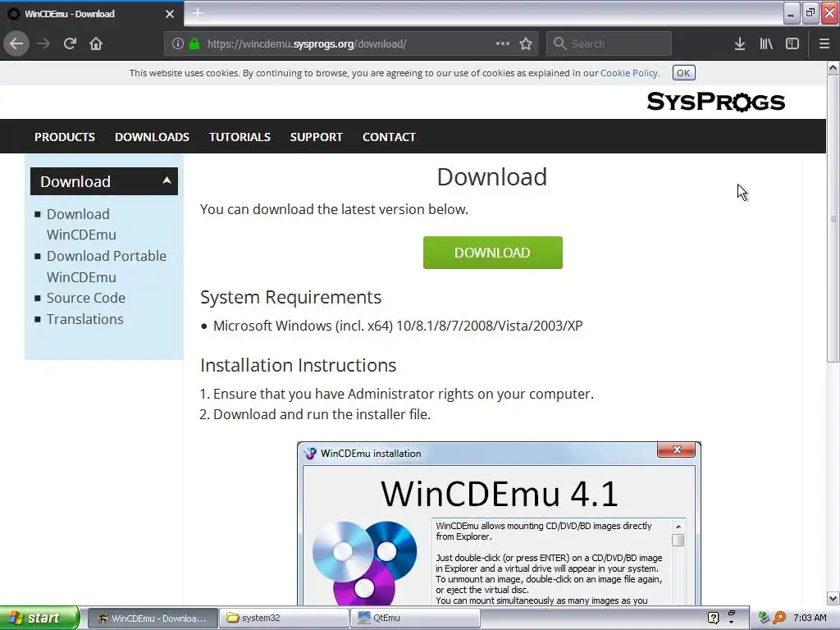Image resolution: width=840 pixels, height=630 pixels.
Task: Click the orange magnifier tray icon
Action: click(779, 618)
